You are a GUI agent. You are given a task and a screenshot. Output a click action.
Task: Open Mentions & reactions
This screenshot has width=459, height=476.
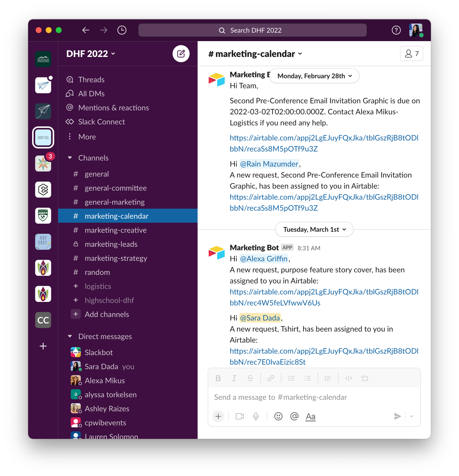point(128,108)
